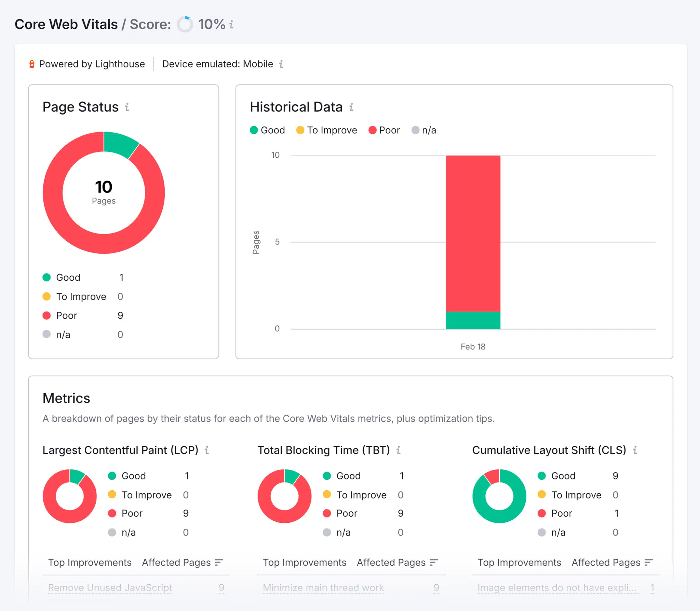Open the Device emulated info tooltip
Viewport: 700px width, 611px height.
[x=281, y=64]
